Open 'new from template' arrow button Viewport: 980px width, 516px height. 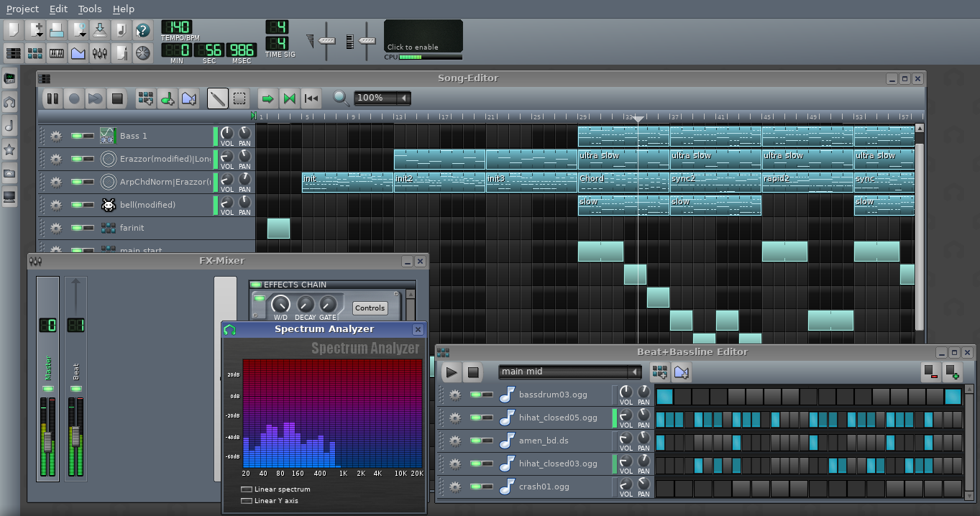(35, 30)
